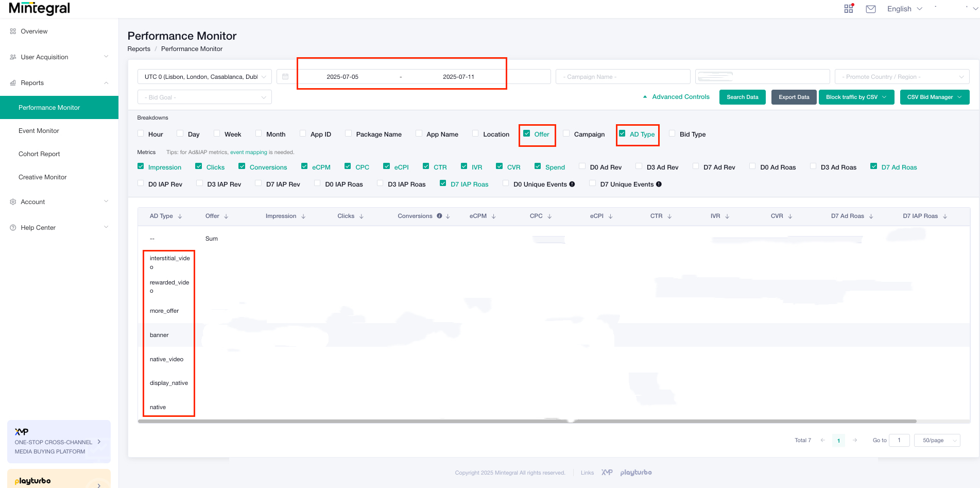Click Reports in the breadcrumb
This screenshot has height=488, width=980.
139,49
